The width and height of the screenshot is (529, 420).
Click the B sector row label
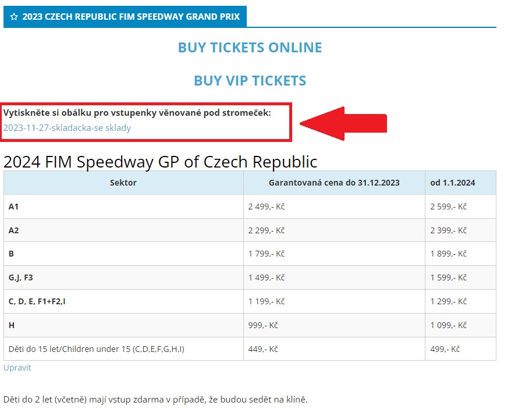coord(11,254)
